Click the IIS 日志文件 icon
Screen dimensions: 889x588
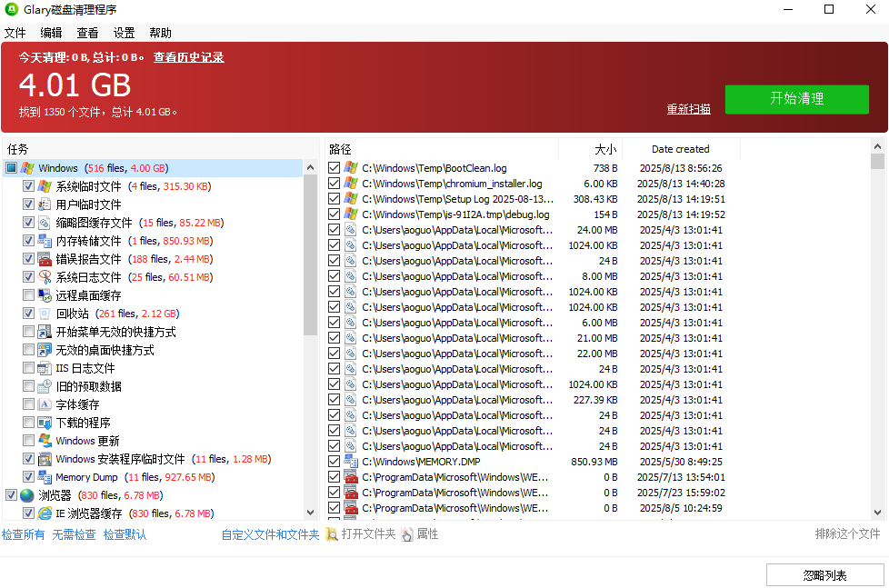tap(45, 368)
